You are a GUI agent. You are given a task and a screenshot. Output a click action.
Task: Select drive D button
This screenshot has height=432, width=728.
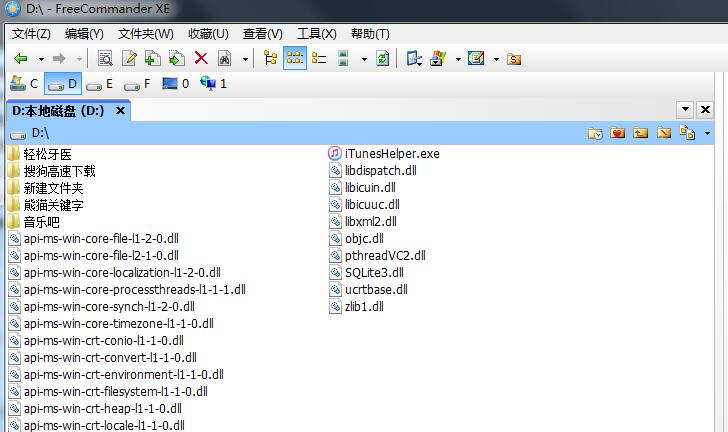click(63, 84)
